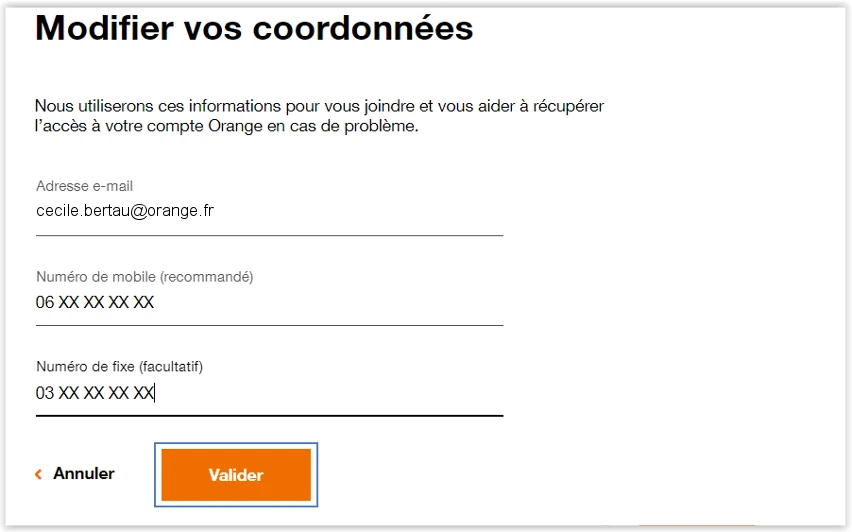Click the Annuler link

[x=84, y=474]
